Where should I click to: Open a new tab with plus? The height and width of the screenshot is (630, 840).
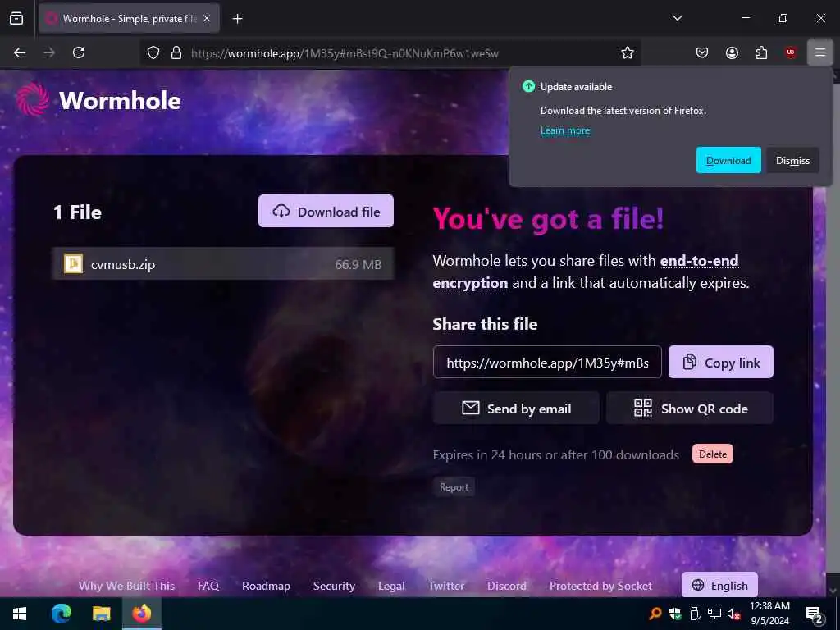point(237,19)
